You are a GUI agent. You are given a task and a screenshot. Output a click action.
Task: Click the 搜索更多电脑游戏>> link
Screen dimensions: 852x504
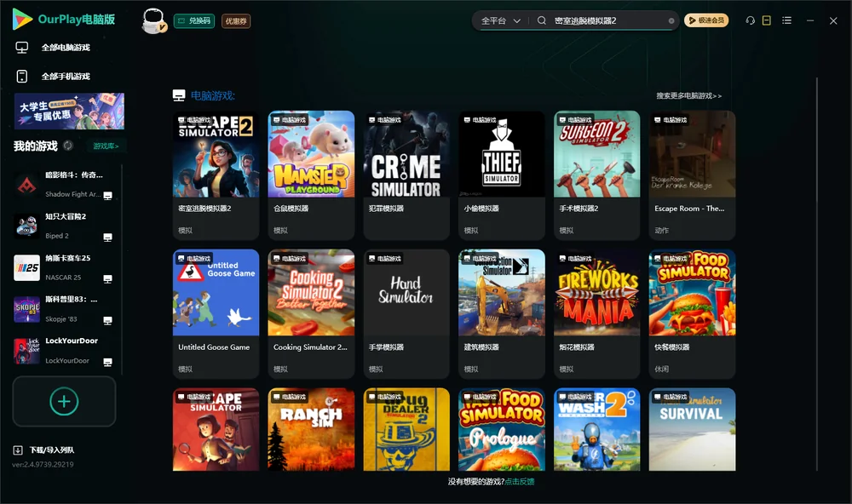[x=688, y=96]
